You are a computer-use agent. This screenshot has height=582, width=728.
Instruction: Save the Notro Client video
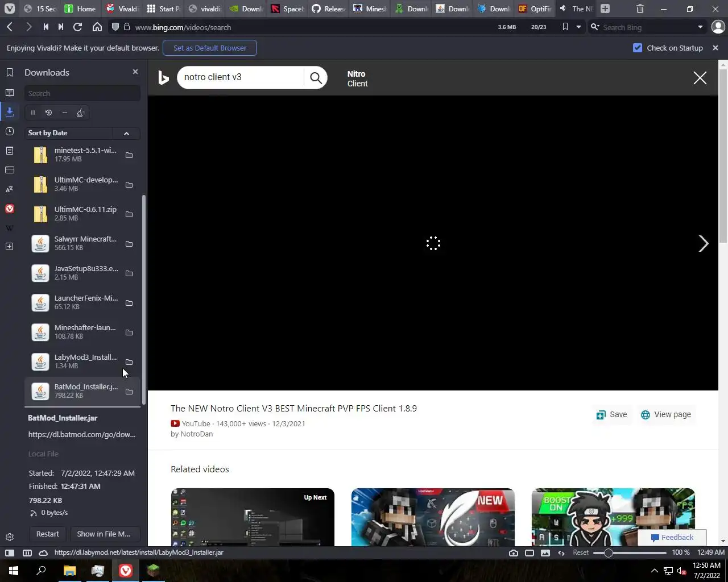[x=611, y=414]
